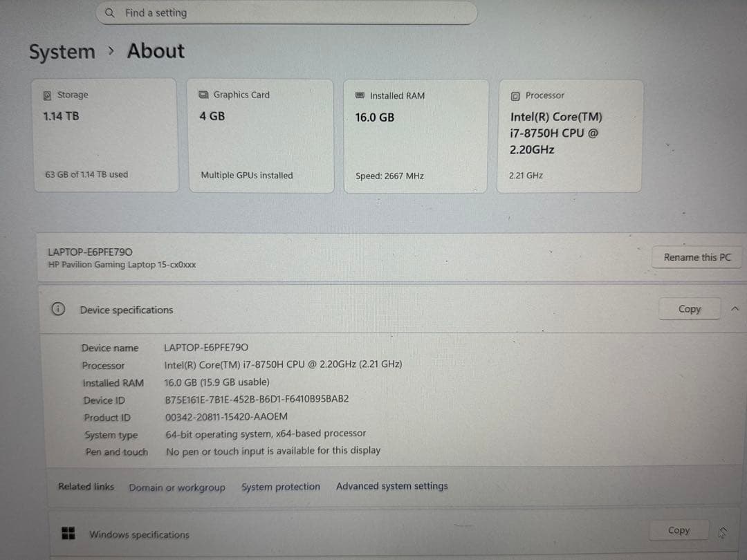This screenshot has height=560, width=747.
Task: Select the System breadcrumb
Action: 62,51
